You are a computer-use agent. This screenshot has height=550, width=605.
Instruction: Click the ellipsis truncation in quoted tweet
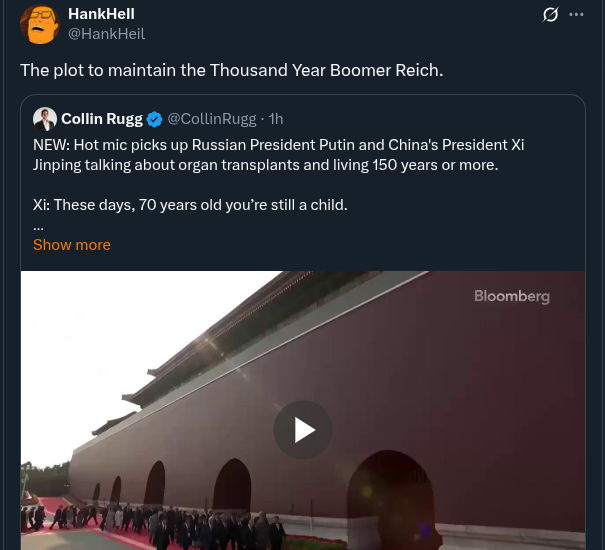tap(39, 228)
